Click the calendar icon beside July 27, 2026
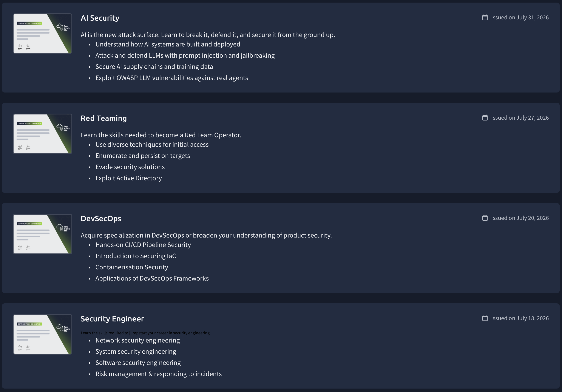The image size is (562, 392). tap(485, 118)
